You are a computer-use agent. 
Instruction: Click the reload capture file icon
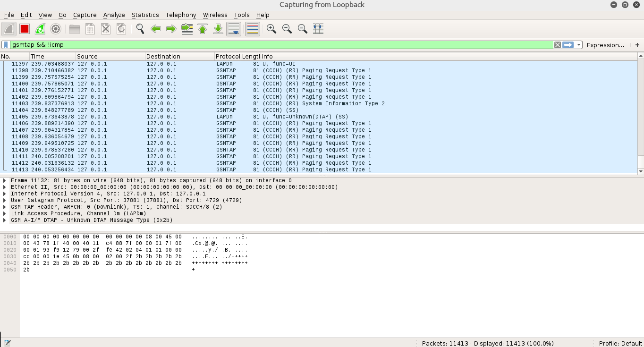click(x=121, y=29)
